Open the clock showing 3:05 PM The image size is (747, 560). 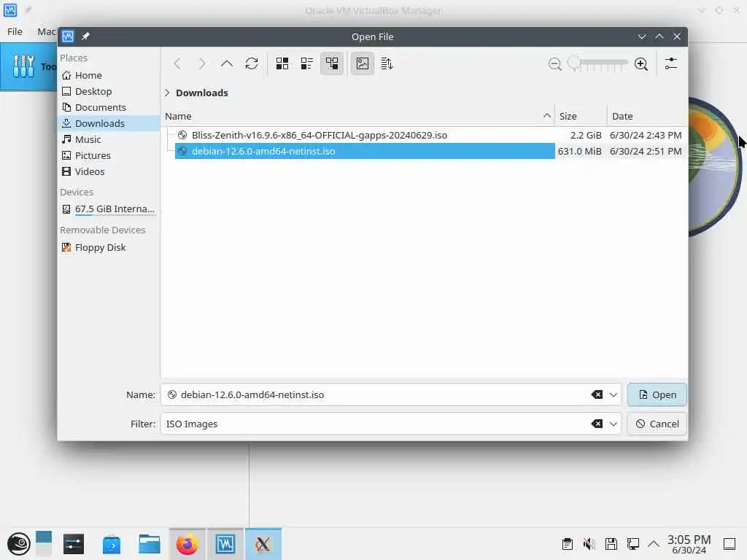pos(689,544)
